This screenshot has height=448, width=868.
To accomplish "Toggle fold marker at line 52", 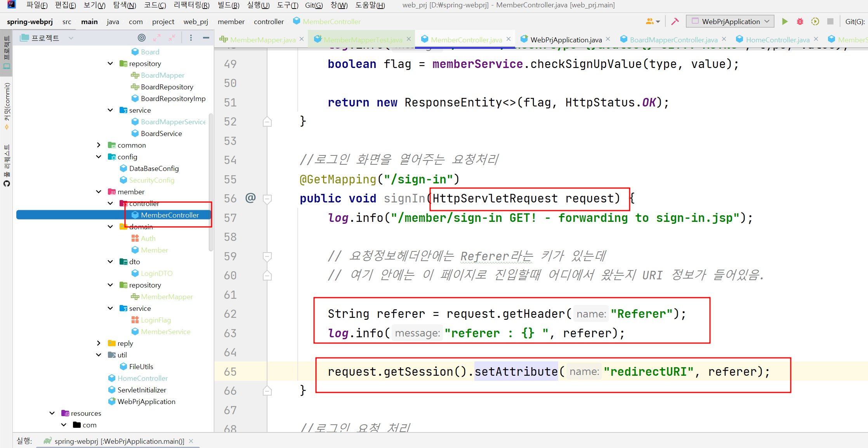I will pyautogui.click(x=267, y=122).
